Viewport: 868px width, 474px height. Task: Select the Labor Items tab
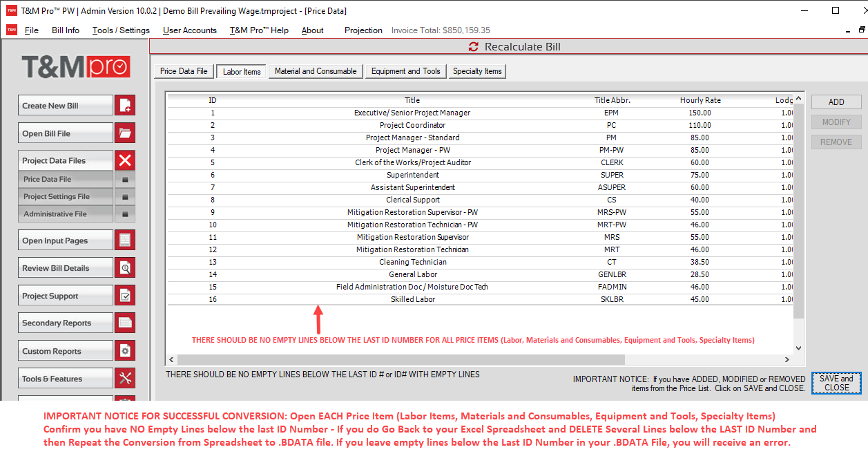point(242,72)
